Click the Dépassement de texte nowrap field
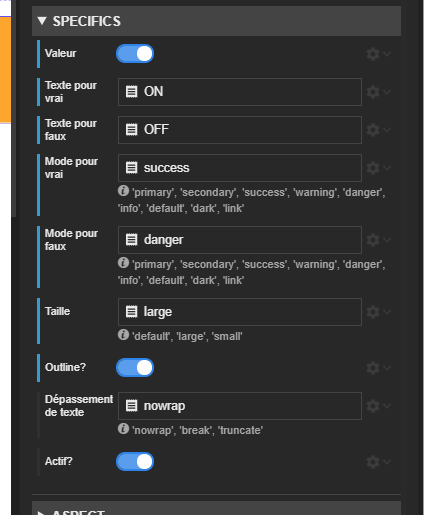Viewport: 424px width, 515px height. tap(240, 406)
